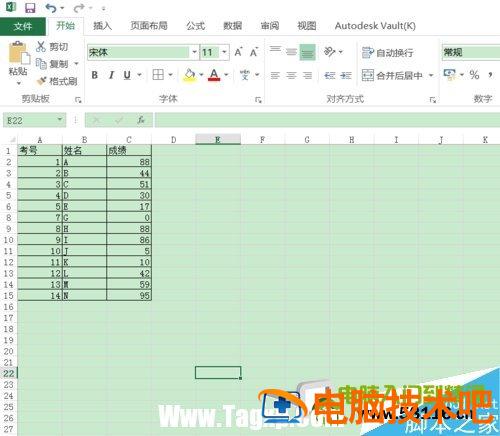Click the 文件 File button
Image resolution: width=500 pixels, height=436 pixels.
coord(23,26)
